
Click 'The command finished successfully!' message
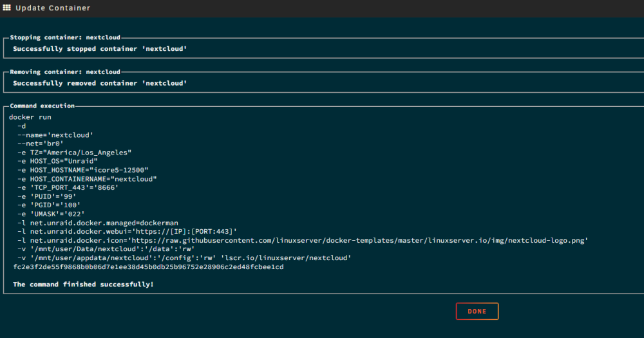click(83, 284)
